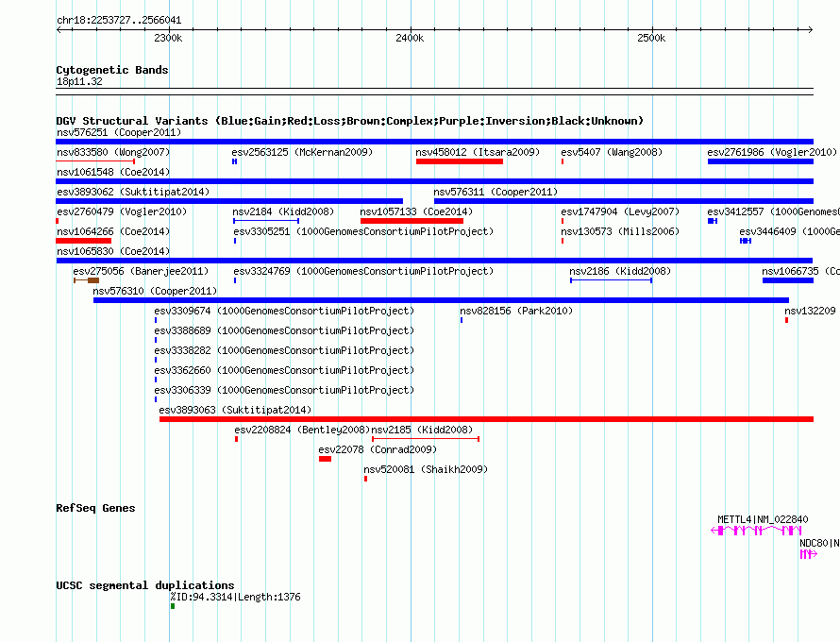Click the 2400k ruler tick label
Viewport: 840px width, 642px height.
(410, 38)
